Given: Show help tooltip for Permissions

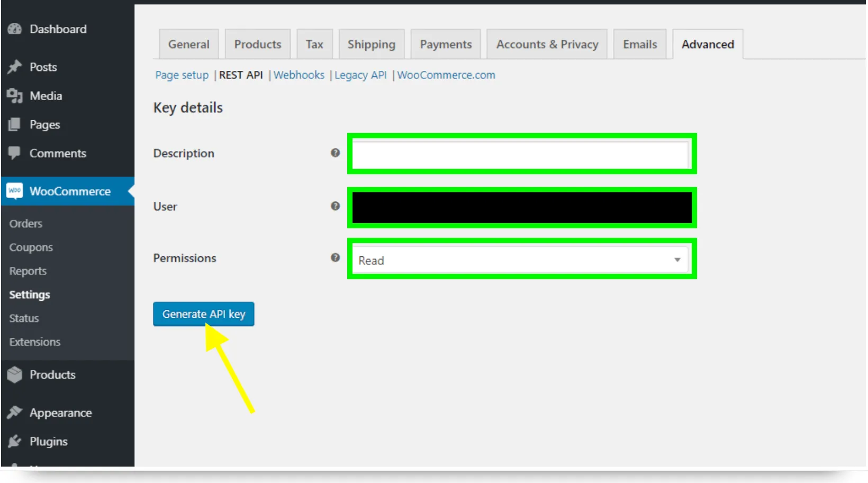Looking at the screenshot, I should 335,257.
